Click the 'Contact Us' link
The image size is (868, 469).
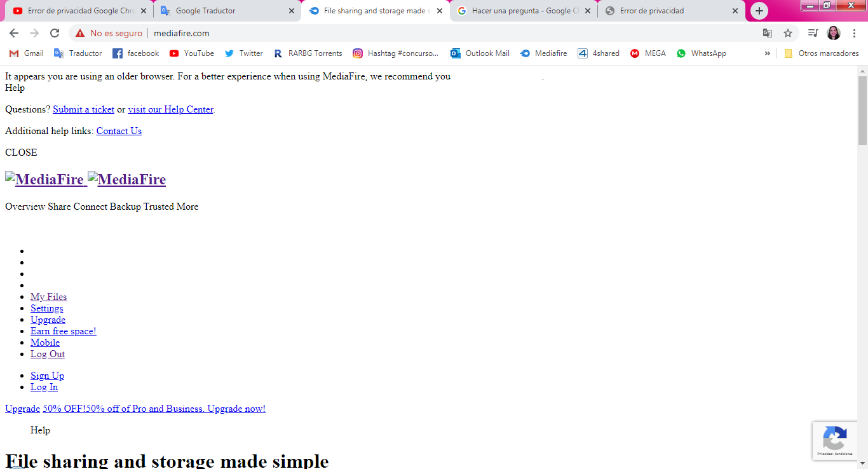tap(119, 131)
